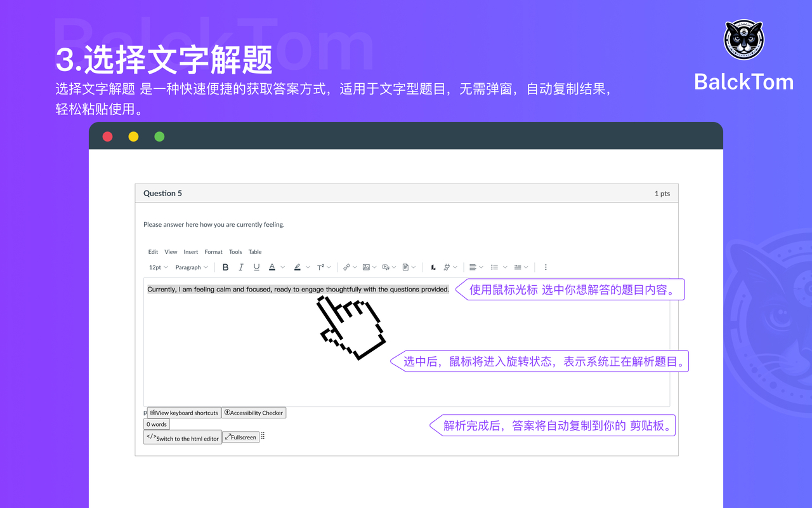
Task: Click inside the answer text editor area
Action: [407, 342]
